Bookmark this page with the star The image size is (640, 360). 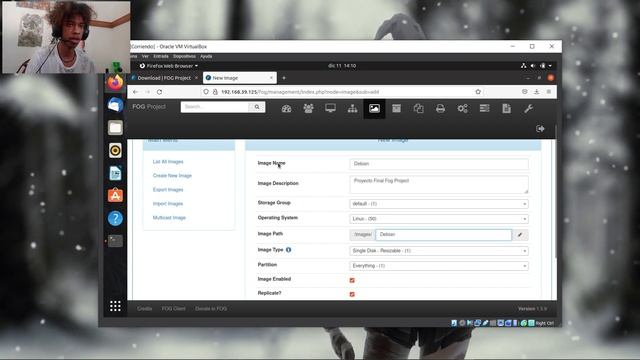coord(478,92)
